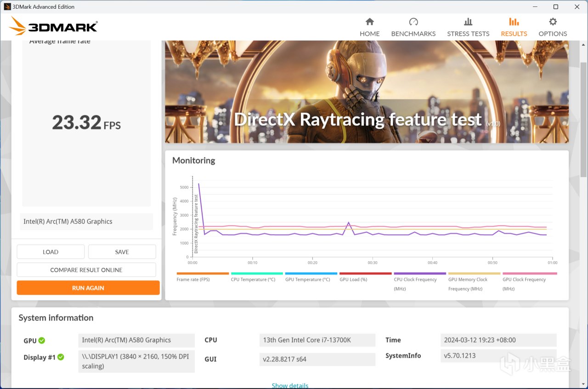Select the RESULTS tab
Viewport: 588px width, 389px height.
(x=514, y=27)
